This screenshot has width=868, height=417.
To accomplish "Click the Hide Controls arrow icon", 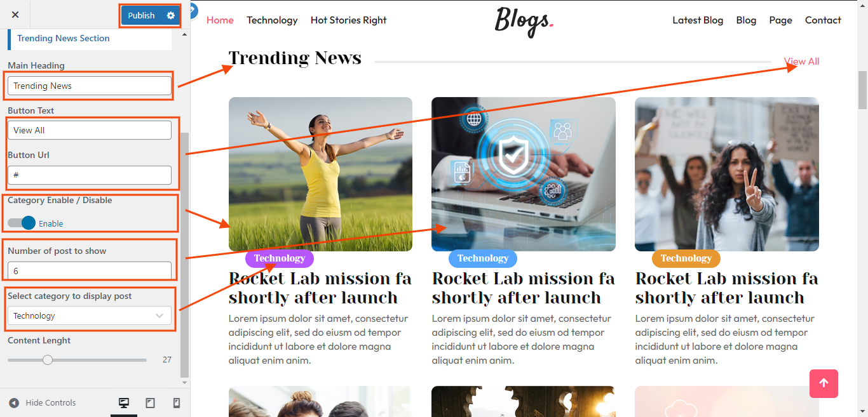I will (x=14, y=403).
